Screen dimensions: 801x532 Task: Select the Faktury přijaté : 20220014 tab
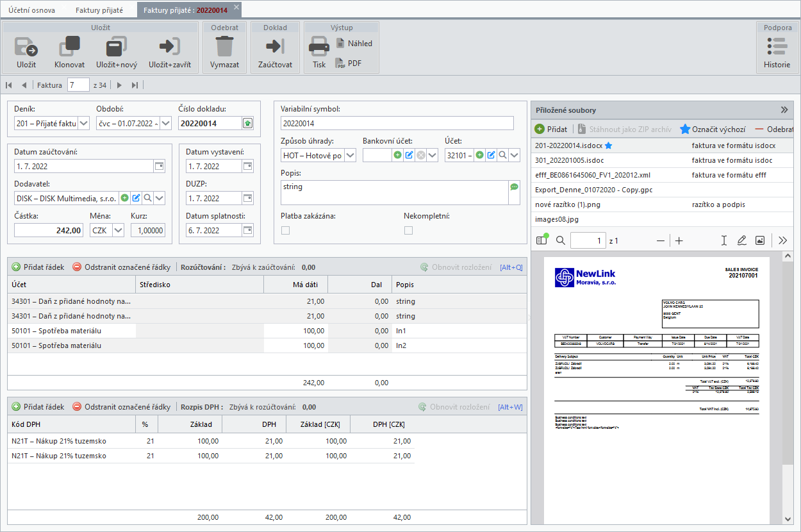tap(185, 10)
